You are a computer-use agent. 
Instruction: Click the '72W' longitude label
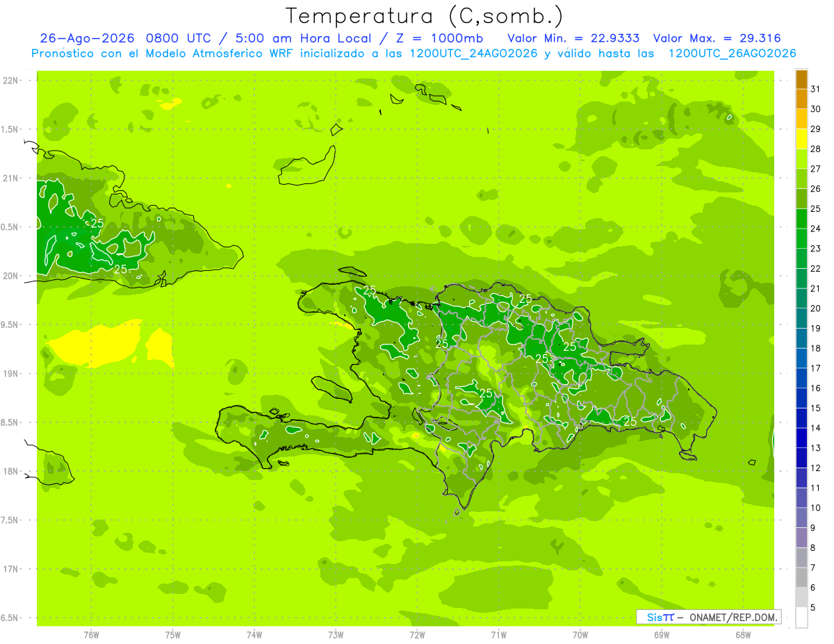417,634
